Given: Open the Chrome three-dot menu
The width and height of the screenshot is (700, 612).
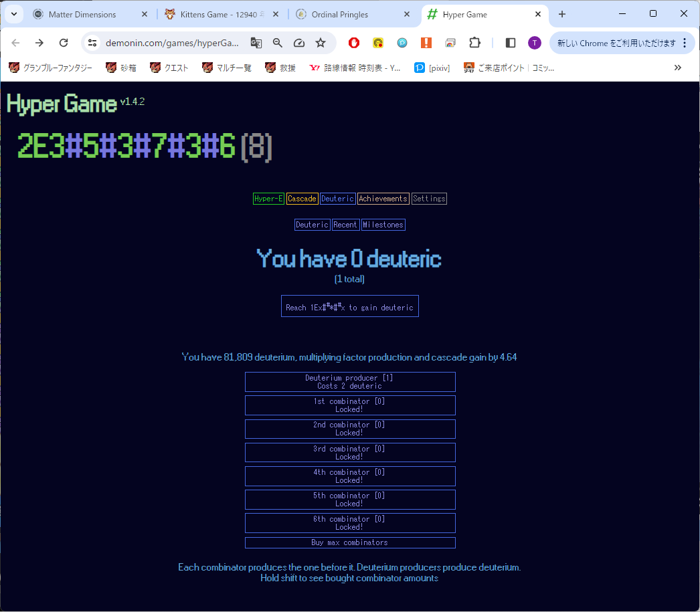Looking at the screenshot, I should [x=685, y=42].
